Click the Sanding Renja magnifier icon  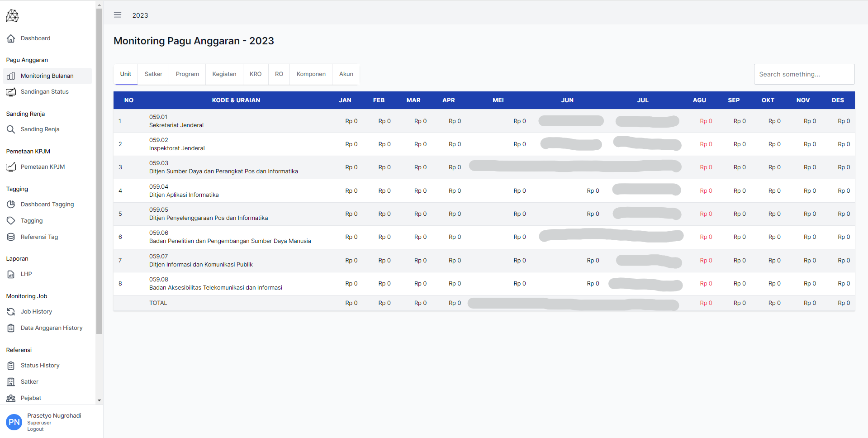[x=11, y=129]
